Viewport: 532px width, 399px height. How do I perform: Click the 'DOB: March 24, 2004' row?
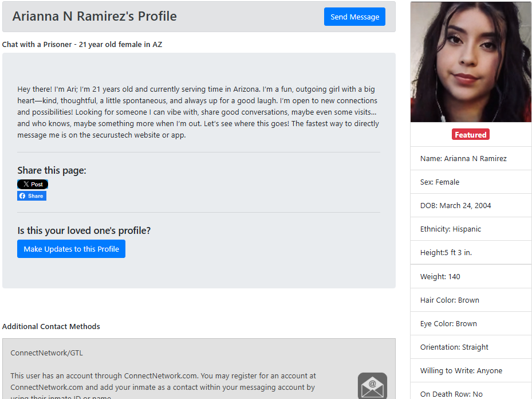click(471, 205)
